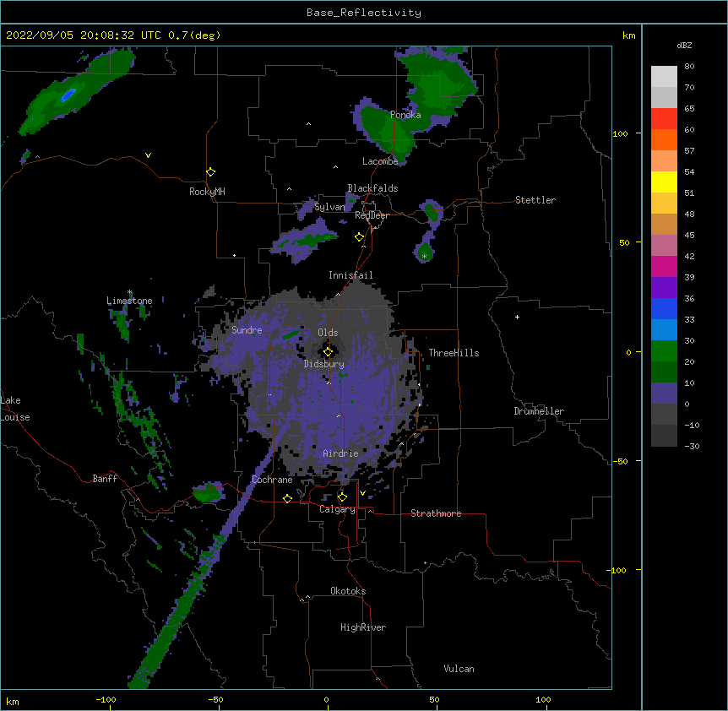
Task: Click the HighRiver label
Action: pos(363,627)
